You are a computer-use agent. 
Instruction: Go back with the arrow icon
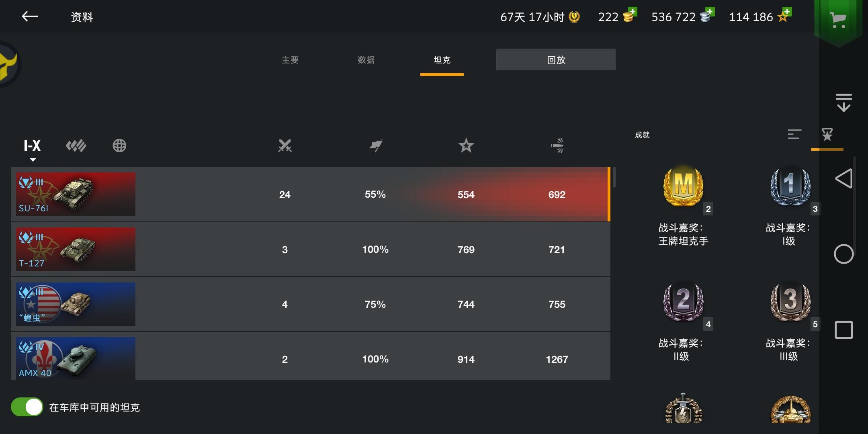click(30, 16)
